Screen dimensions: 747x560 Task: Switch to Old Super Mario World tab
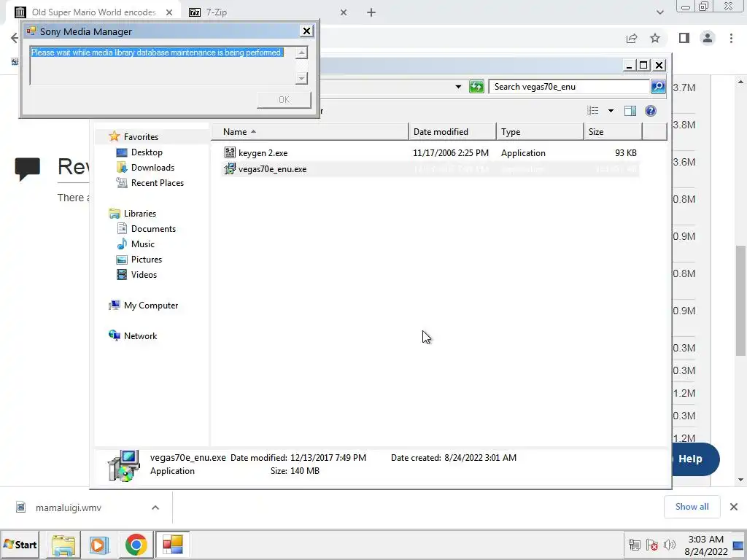[94, 12]
